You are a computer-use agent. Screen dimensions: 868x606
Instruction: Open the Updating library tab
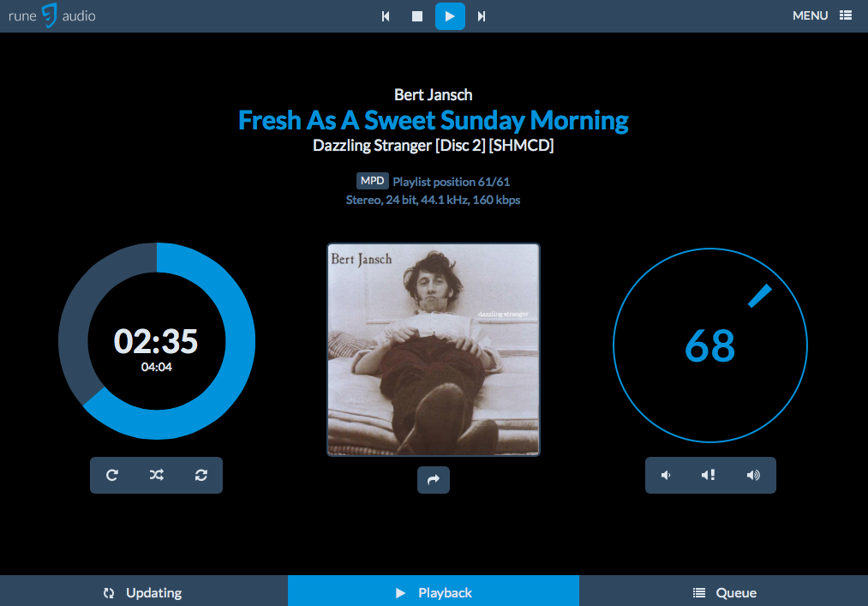[x=143, y=592]
